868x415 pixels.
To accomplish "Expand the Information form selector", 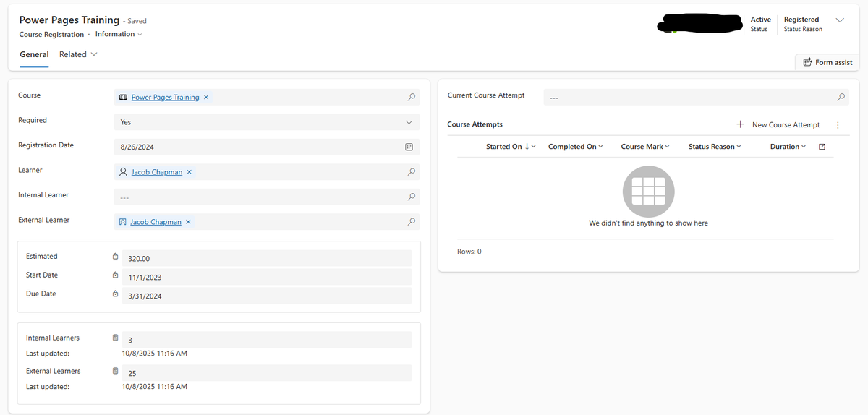I will 119,34.
